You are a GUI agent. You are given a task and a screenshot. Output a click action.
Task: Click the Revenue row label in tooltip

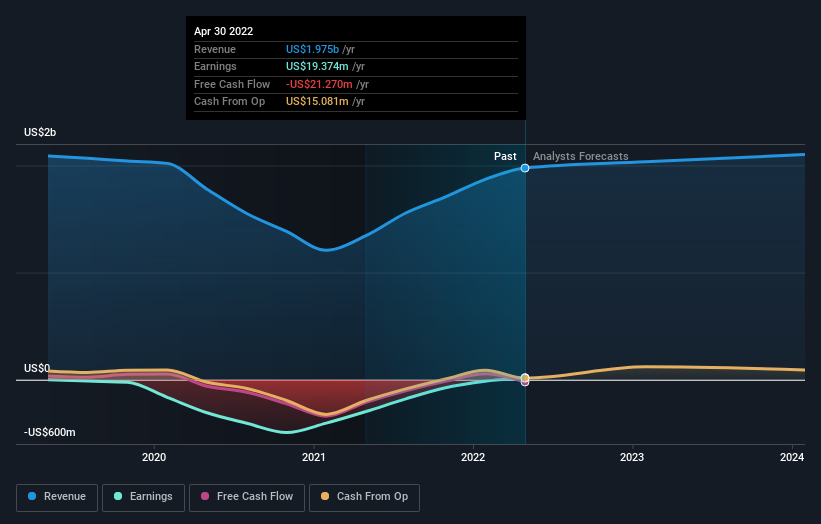pyautogui.click(x=215, y=49)
